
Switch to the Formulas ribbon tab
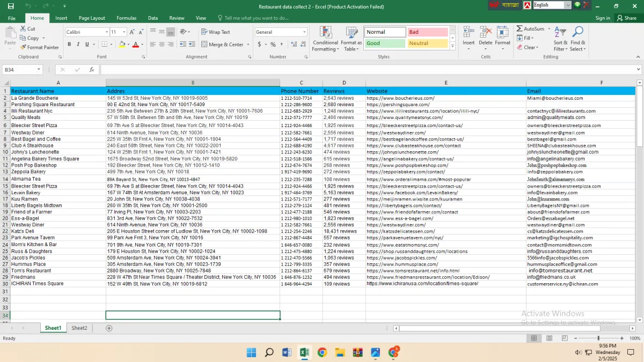tap(127, 18)
